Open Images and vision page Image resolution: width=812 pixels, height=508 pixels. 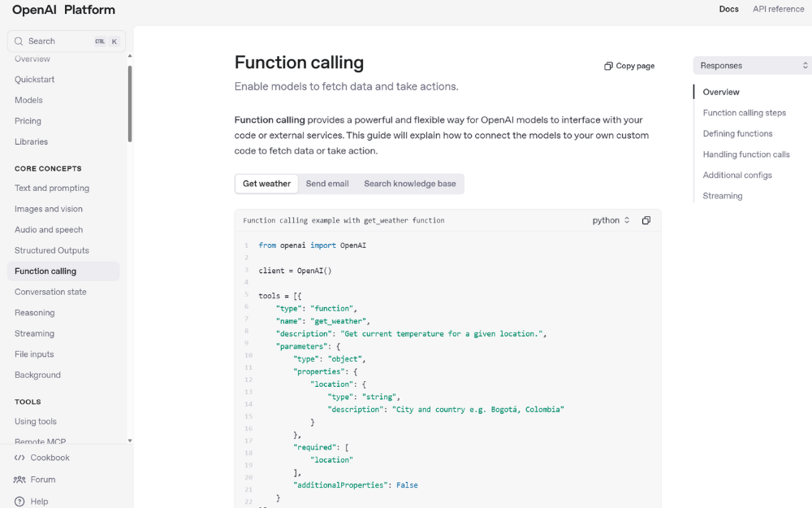coord(49,209)
